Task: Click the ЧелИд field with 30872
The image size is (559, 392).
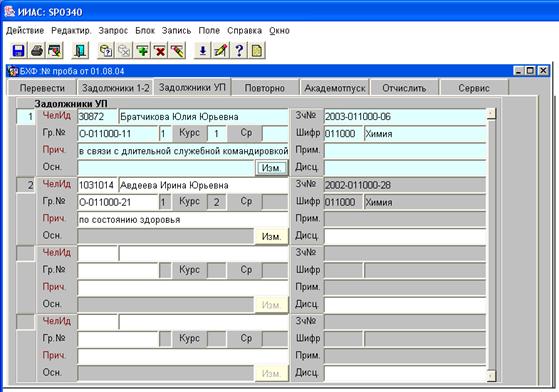Action: 97,117
